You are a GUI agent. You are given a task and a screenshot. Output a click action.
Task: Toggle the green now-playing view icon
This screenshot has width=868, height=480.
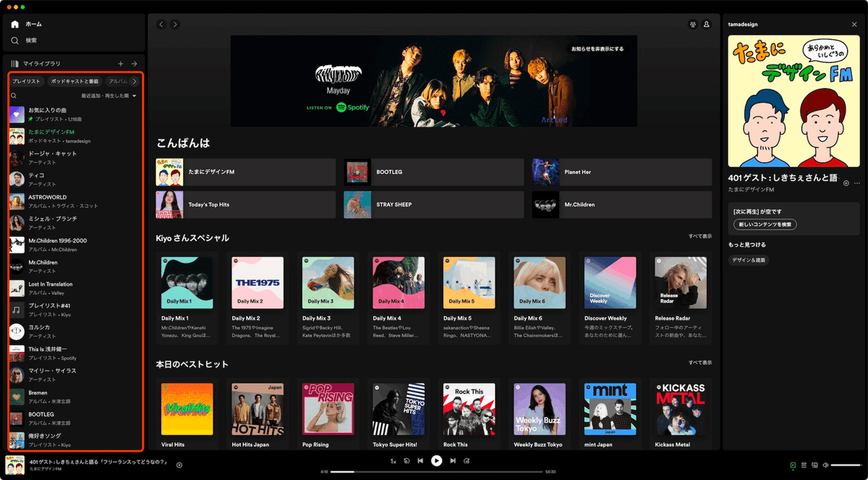(x=793, y=465)
